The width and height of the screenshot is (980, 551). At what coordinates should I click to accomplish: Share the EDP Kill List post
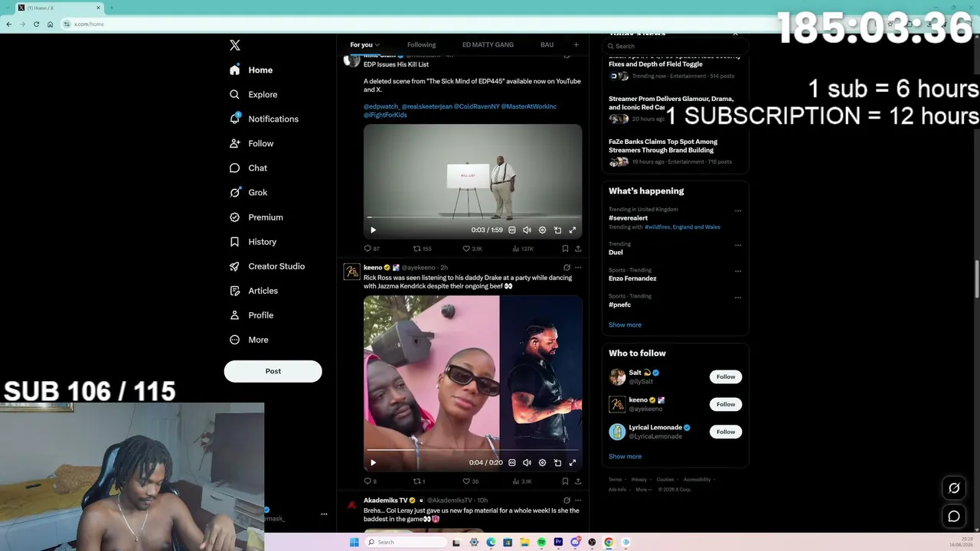[x=578, y=249]
